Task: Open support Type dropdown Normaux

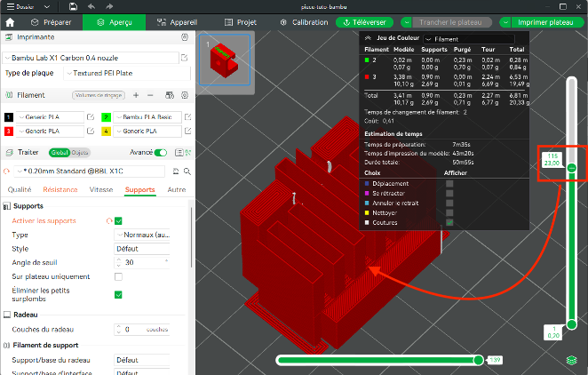Action: 142,235
